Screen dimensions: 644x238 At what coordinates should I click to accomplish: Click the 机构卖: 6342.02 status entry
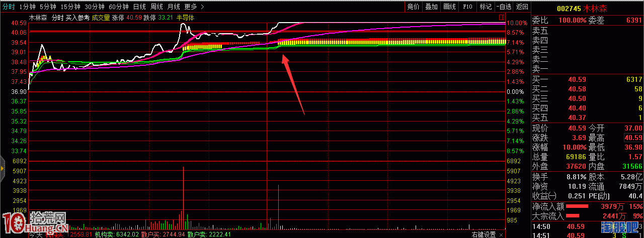click(117, 234)
